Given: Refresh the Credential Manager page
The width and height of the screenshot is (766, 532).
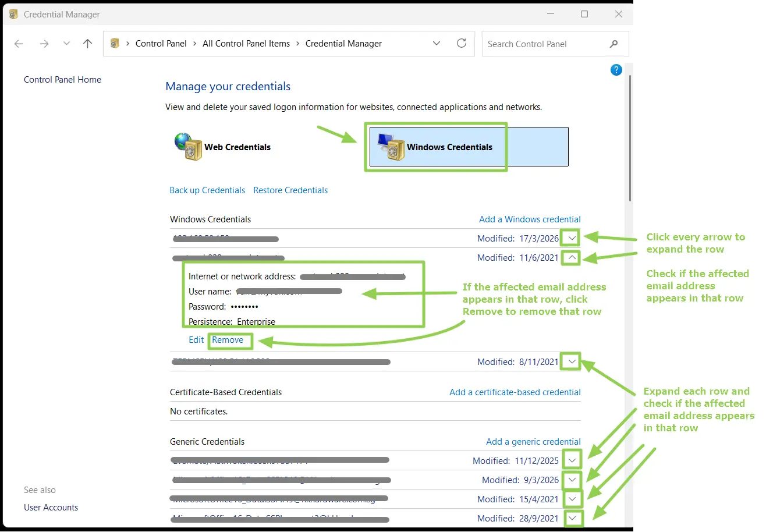Looking at the screenshot, I should click(x=462, y=43).
